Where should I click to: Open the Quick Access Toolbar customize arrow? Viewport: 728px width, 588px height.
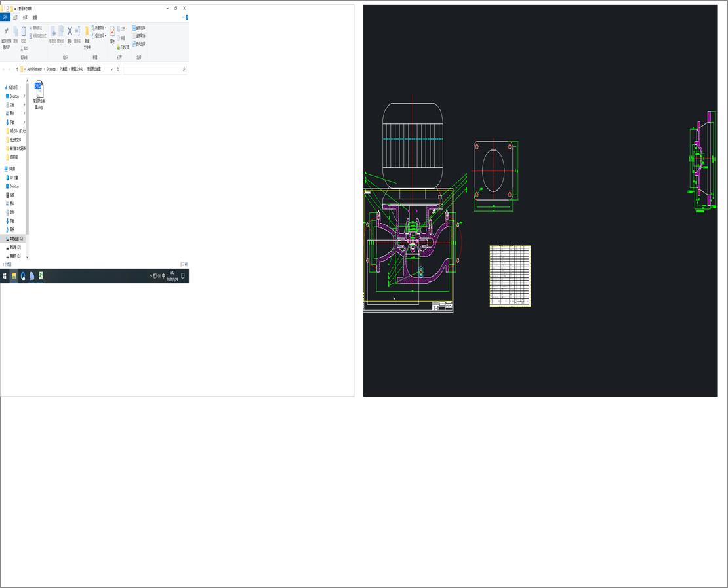click(x=15, y=9)
